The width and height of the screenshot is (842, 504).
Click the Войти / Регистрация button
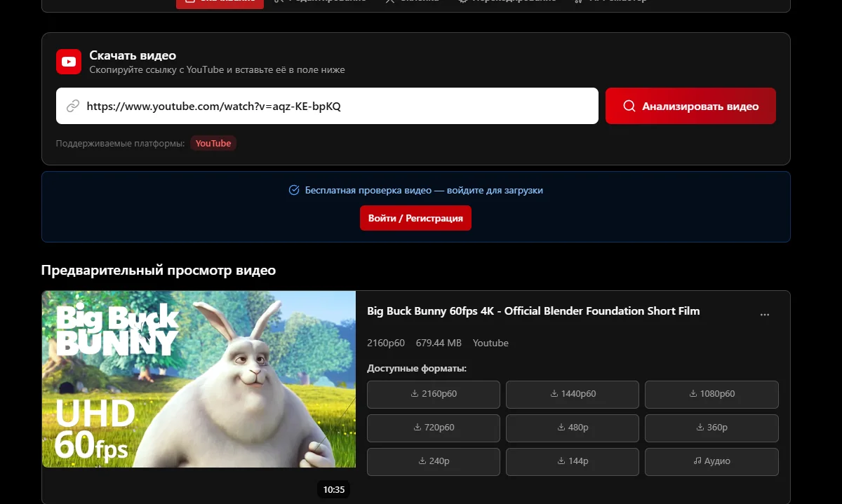(415, 218)
